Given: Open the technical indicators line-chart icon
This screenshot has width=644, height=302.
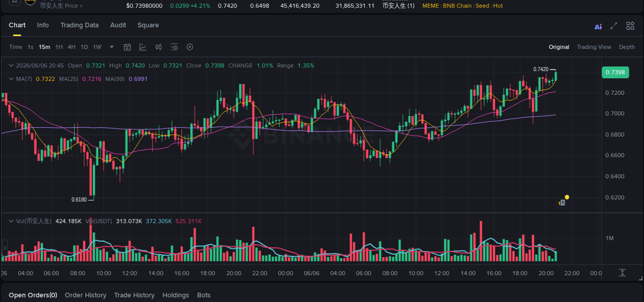Looking at the screenshot, I should tap(143, 47).
